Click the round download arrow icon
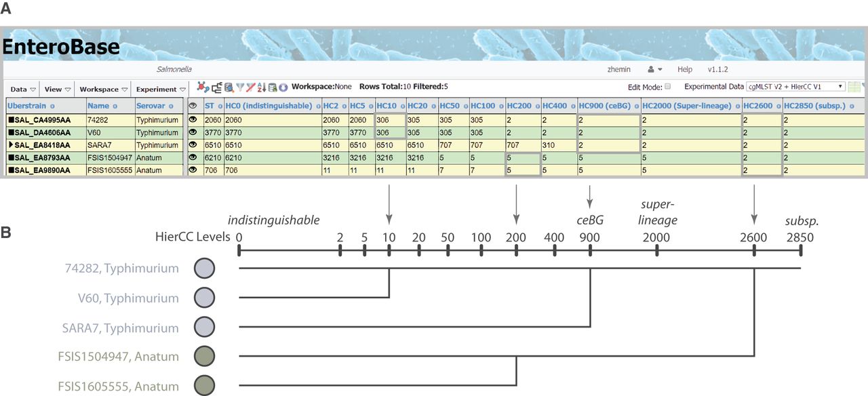This screenshot has width=868, height=396. pos(283,87)
